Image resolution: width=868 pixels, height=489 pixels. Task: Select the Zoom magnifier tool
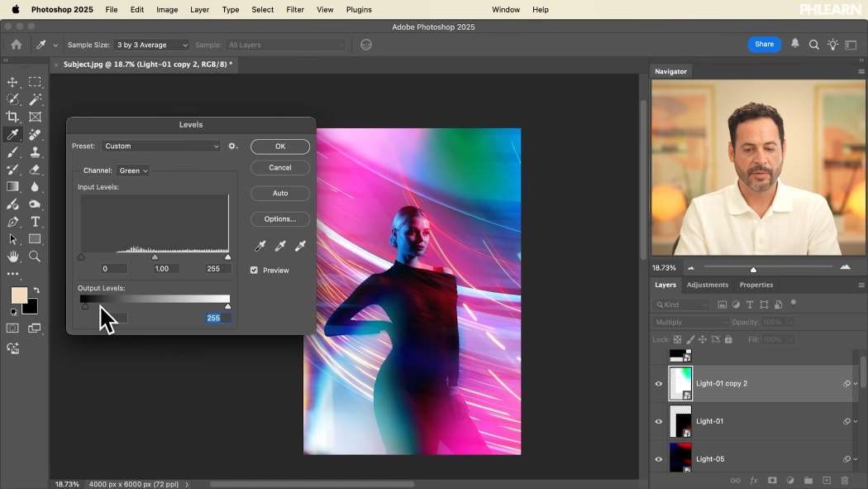click(x=35, y=256)
